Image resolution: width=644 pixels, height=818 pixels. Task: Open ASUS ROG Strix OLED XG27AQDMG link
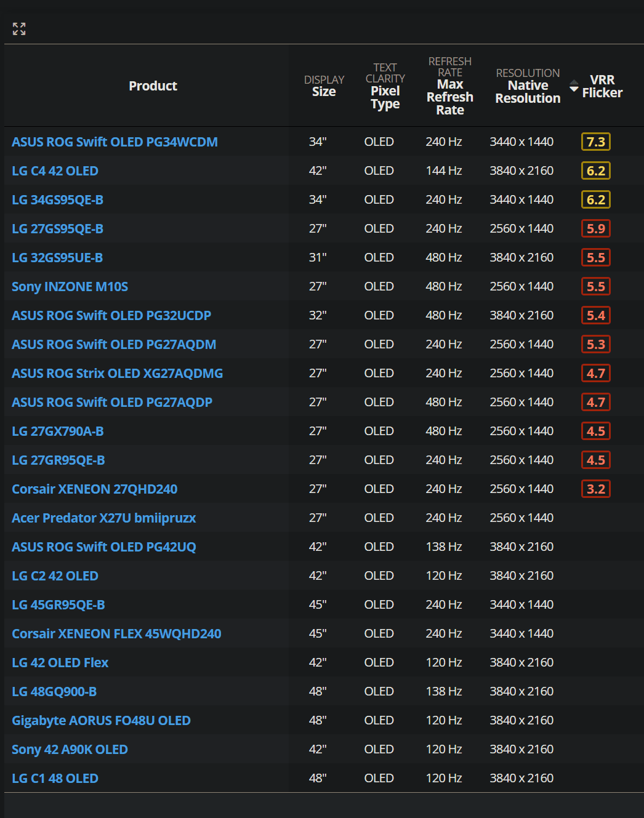click(x=117, y=374)
